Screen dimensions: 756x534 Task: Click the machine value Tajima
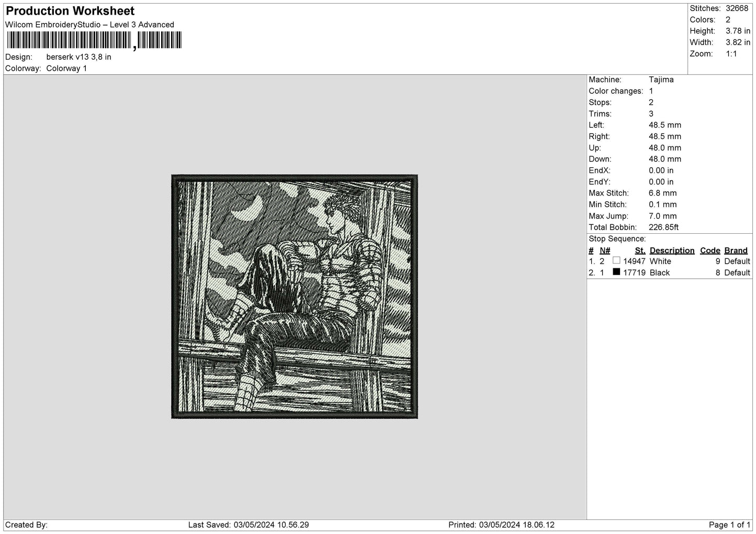(x=661, y=79)
